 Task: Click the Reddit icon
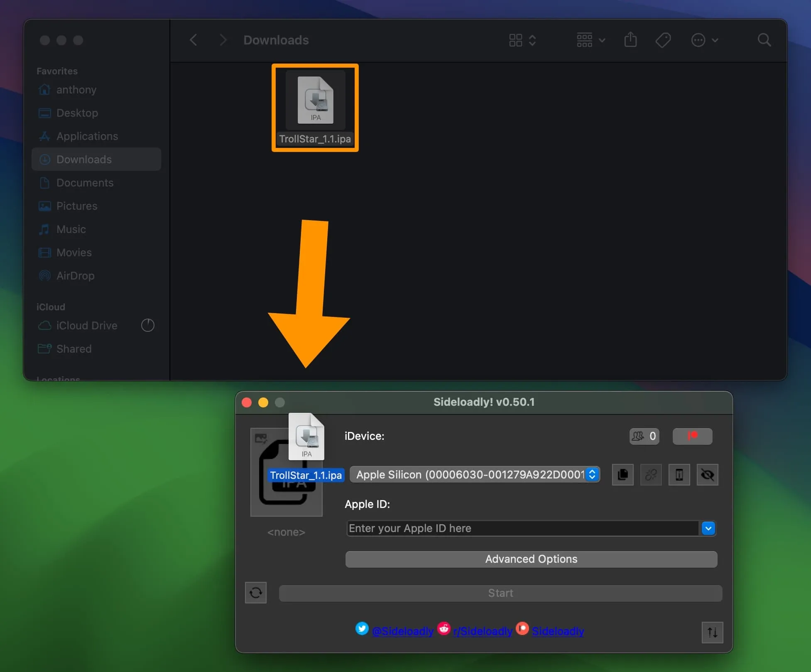(444, 629)
